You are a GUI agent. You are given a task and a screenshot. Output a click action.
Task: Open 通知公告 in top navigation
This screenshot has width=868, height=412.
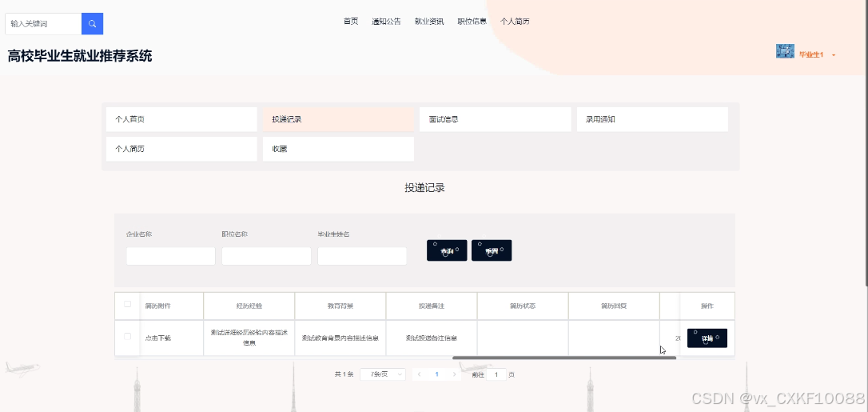pyautogui.click(x=386, y=22)
